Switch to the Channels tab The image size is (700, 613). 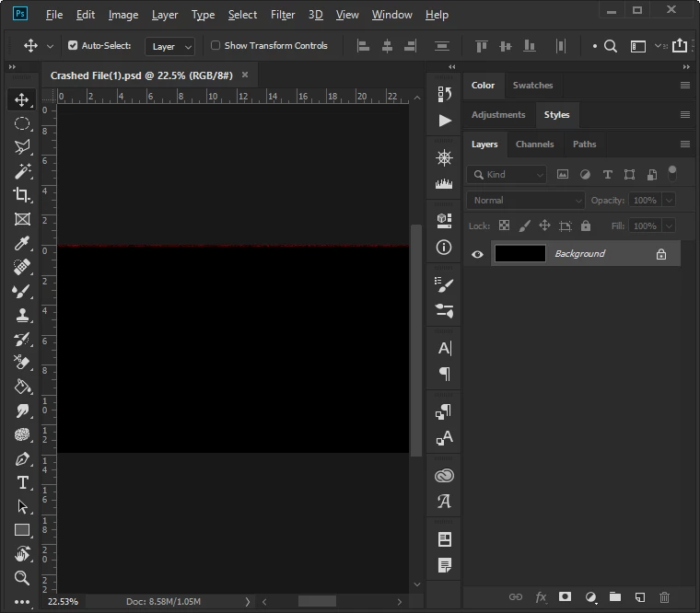pyautogui.click(x=534, y=145)
